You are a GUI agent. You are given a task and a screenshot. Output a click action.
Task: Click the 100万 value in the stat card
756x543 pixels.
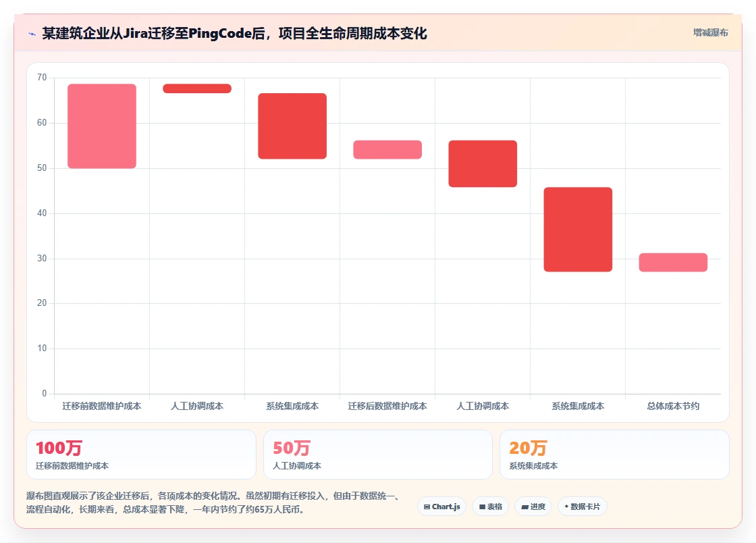(59, 448)
